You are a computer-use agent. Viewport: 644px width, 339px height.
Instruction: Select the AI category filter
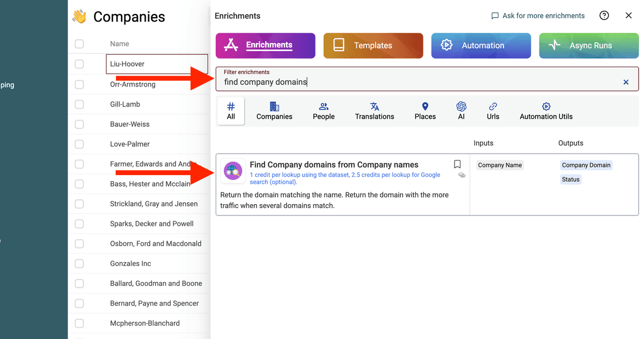462,111
